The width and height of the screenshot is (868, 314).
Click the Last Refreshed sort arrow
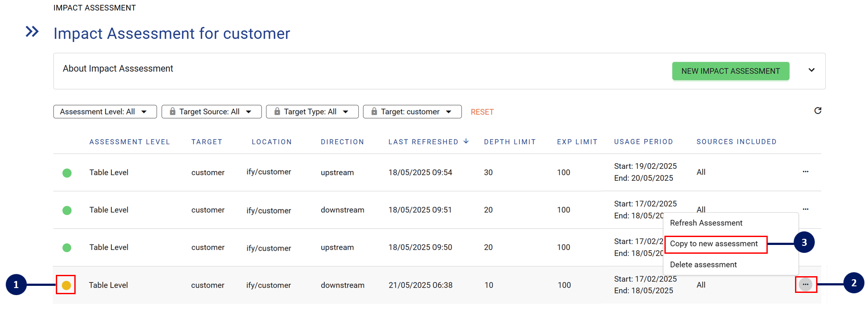click(466, 141)
